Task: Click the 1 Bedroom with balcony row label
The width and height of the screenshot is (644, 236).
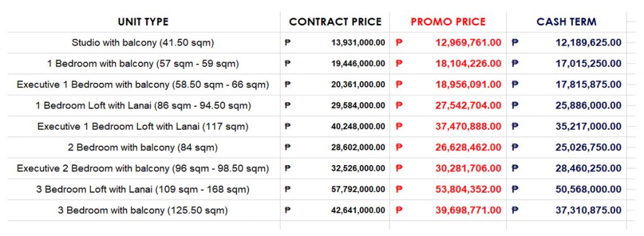Action: (x=143, y=64)
